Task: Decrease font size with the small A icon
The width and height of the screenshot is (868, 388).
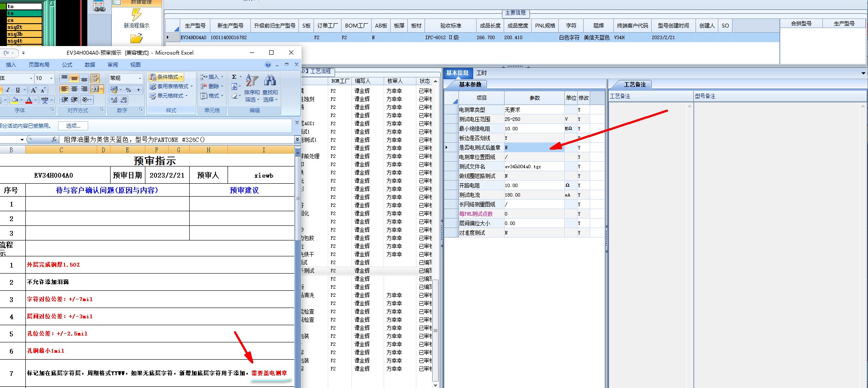Action: point(43,90)
